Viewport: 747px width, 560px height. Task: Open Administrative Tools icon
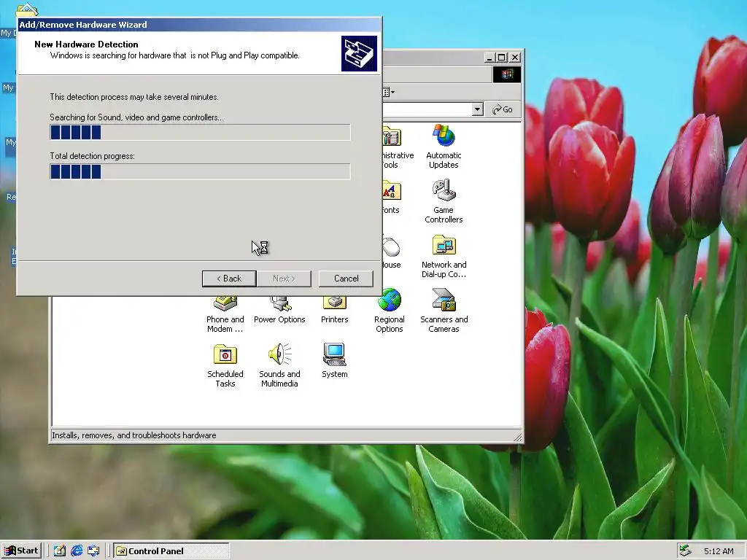click(398, 147)
